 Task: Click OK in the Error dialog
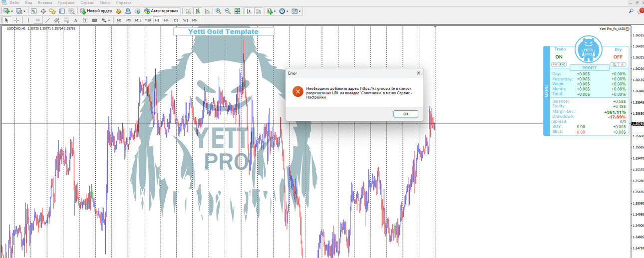coord(406,114)
